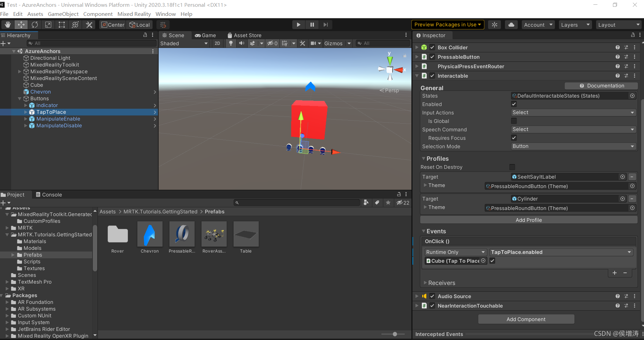Open scene camera settings icon
This screenshot has height=340, width=644.
tap(313, 43)
